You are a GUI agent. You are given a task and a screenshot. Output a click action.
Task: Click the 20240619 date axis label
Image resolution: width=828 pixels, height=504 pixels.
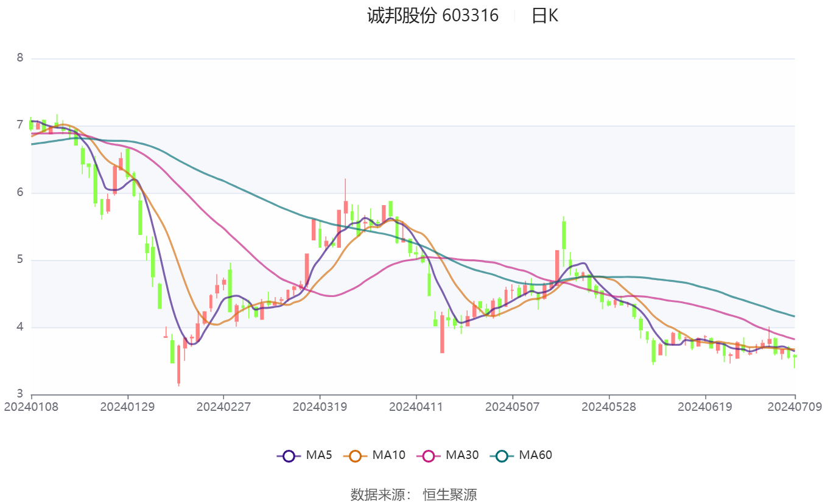pos(705,407)
